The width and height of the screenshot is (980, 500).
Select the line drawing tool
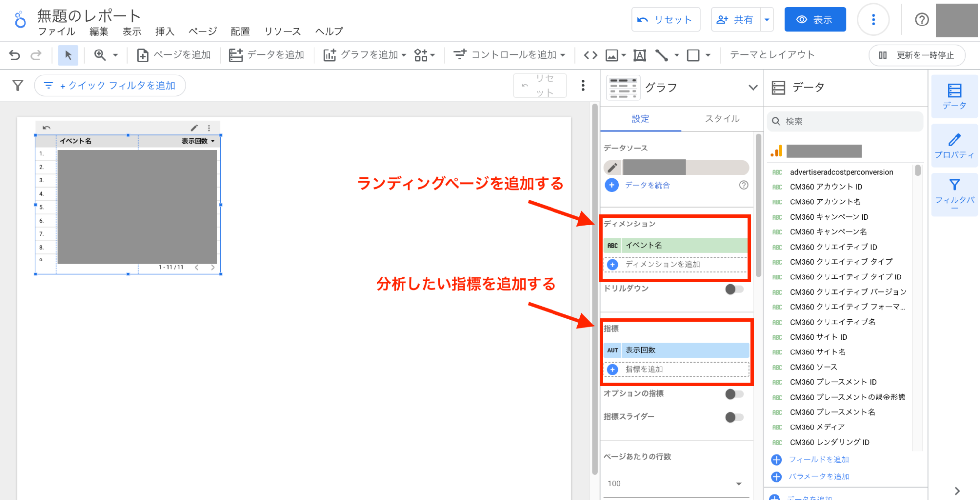(x=662, y=55)
